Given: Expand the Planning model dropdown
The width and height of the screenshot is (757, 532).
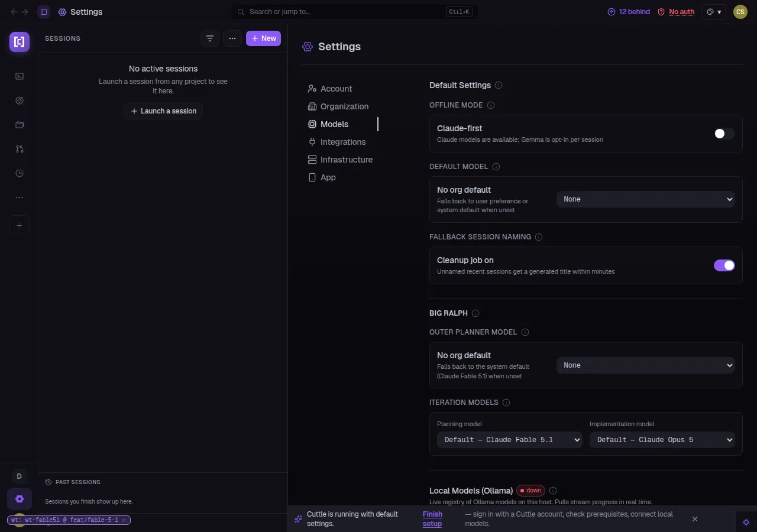Looking at the screenshot, I should point(510,440).
